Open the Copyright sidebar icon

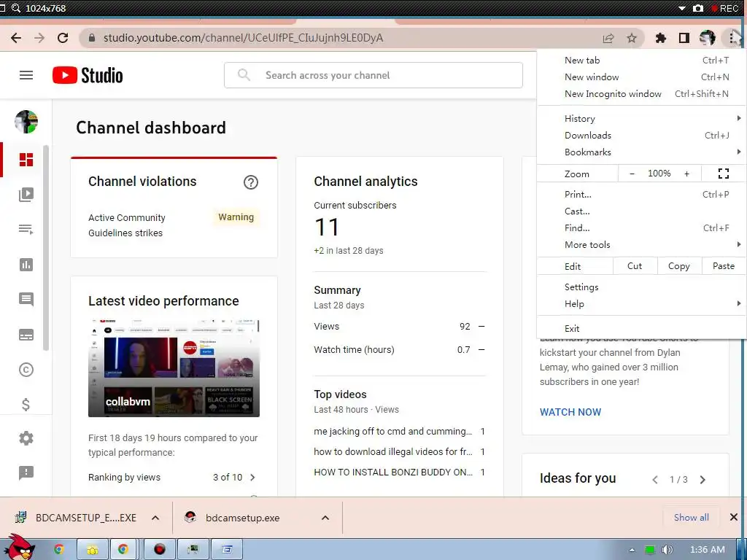26,370
